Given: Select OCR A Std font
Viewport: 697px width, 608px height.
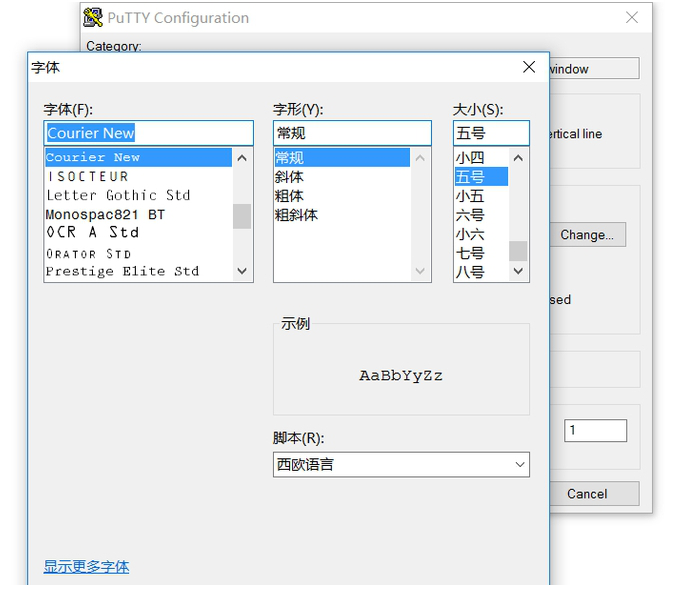Looking at the screenshot, I should pos(138,232).
